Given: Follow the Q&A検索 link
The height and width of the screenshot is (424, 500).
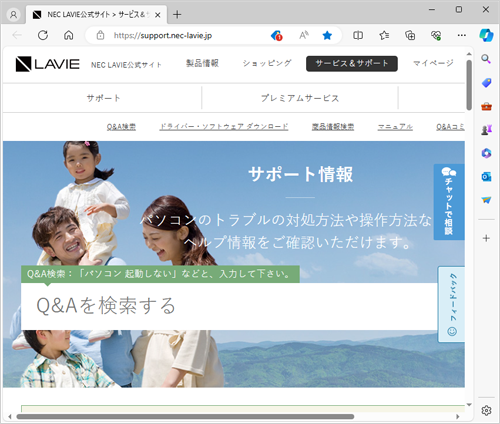Looking at the screenshot, I should point(121,127).
